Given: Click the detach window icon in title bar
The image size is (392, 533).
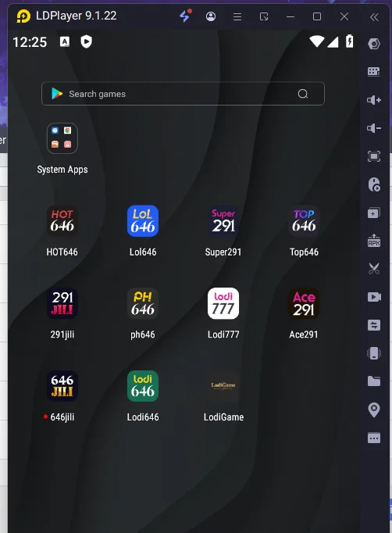Looking at the screenshot, I should click(264, 16).
